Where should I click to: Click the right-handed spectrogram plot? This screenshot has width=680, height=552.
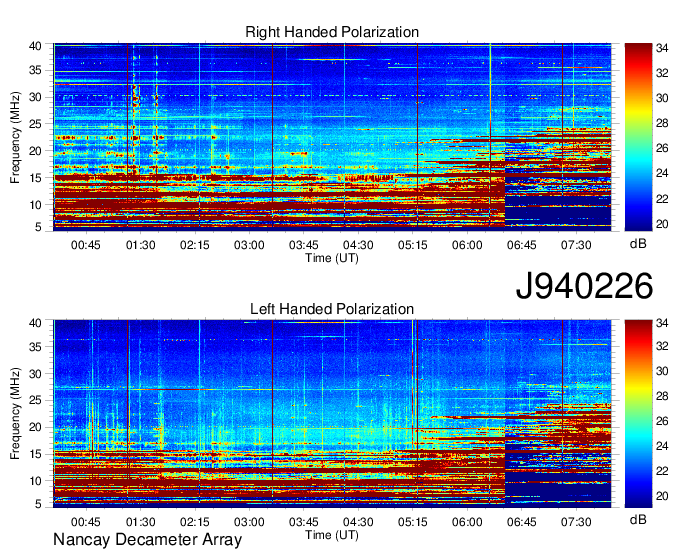click(332, 135)
